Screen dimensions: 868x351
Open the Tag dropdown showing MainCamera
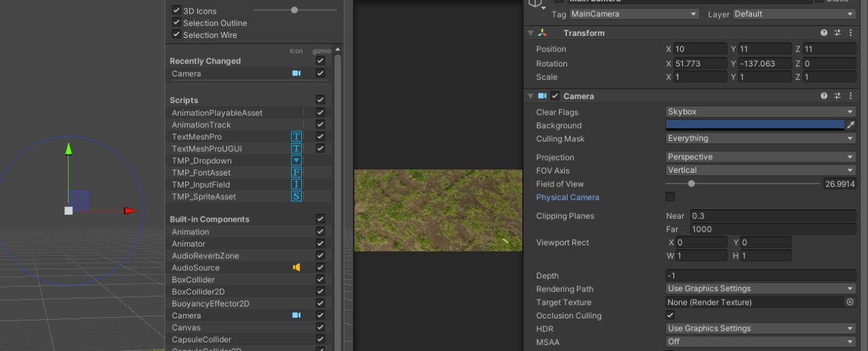633,14
